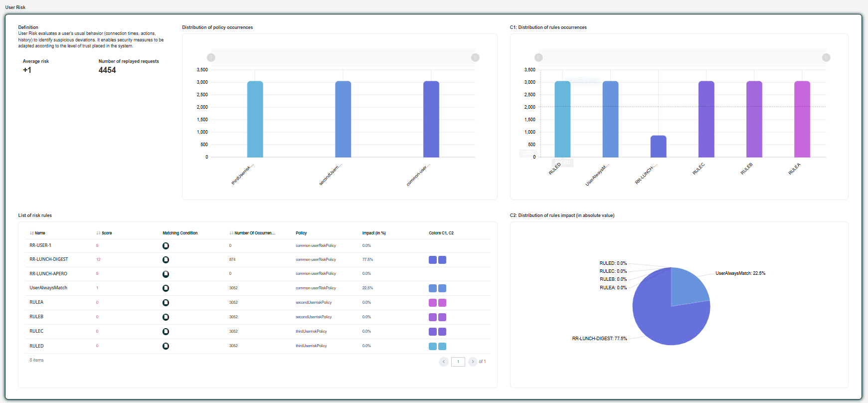Click C2 color swatch in RULED row

coord(442,346)
